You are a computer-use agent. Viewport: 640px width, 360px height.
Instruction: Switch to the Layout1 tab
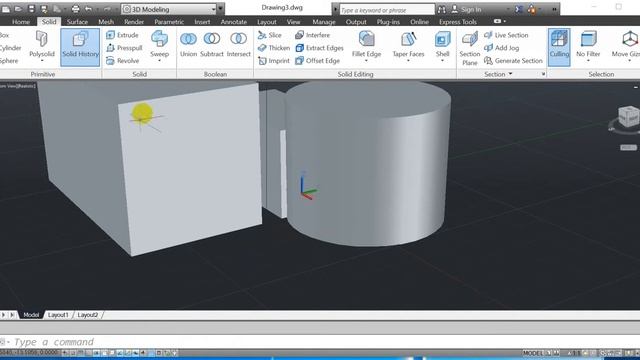[x=58, y=315]
